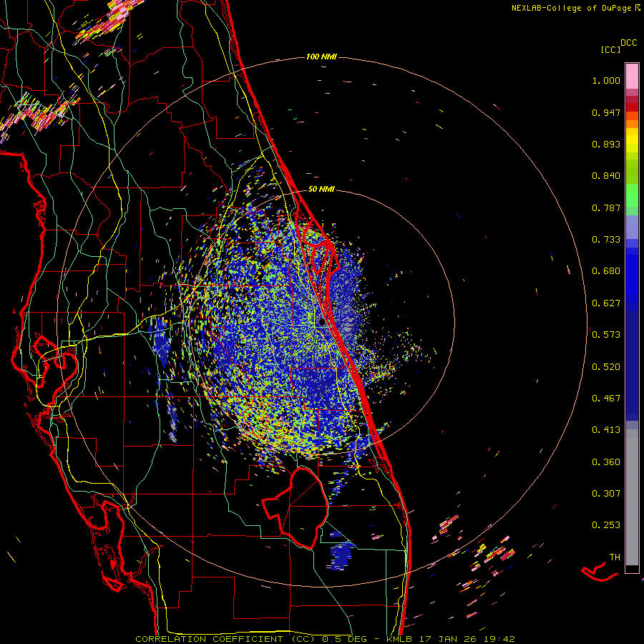Click the black radar site marker at ring center
The width and height of the screenshot is (644, 644).
pos(322,323)
